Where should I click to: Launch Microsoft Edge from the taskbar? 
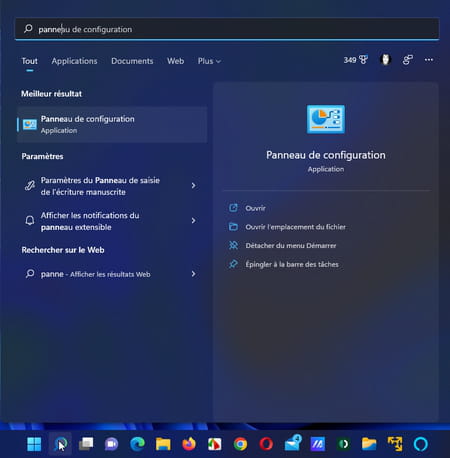click(x=137, y=444)
